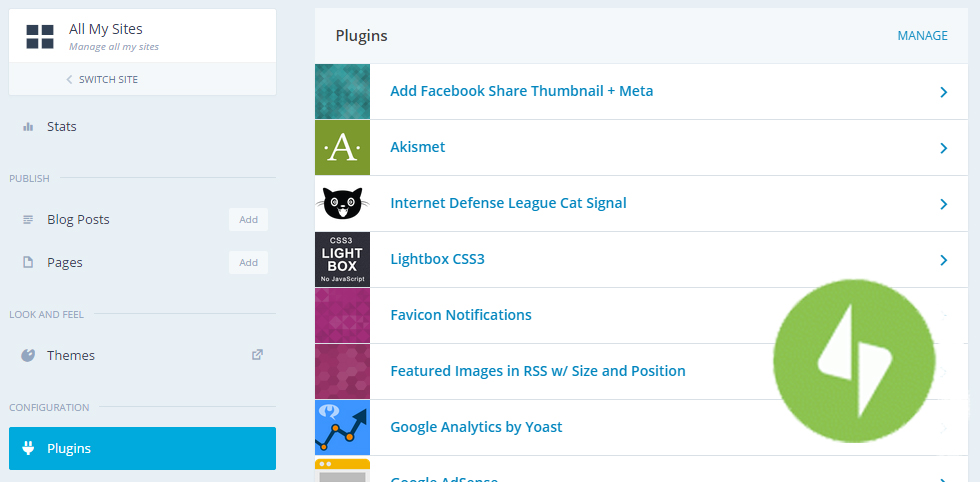Viewport: 980px width, 482px height.
Task: Click the Plugins section heading
Action: tap(361, 36)
